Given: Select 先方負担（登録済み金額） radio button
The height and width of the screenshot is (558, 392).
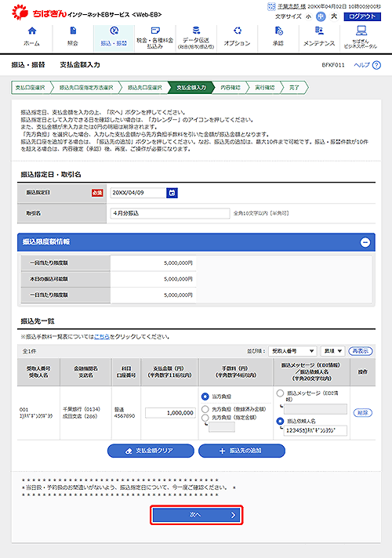Looking at the screenshot, I should pyautogui.click(x=205, y=409).
